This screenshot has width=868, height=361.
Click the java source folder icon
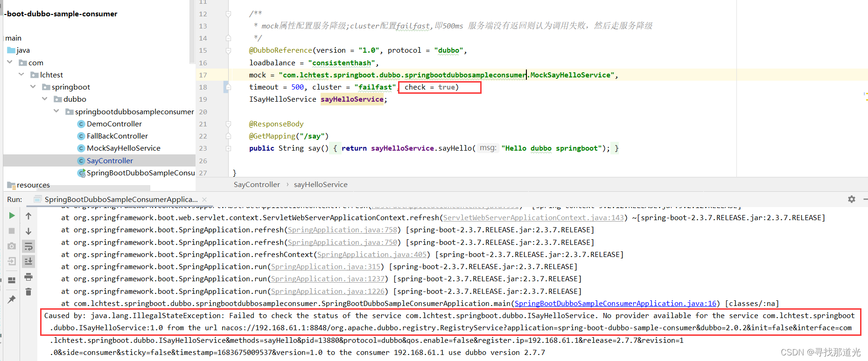click(11, 50)
